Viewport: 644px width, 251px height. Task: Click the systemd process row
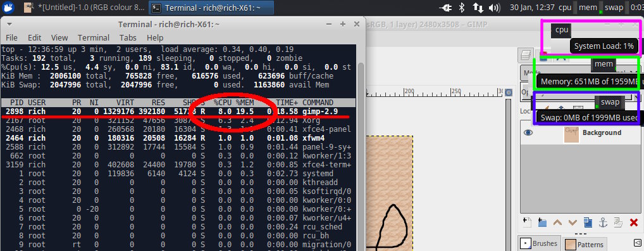pos(178,174)
